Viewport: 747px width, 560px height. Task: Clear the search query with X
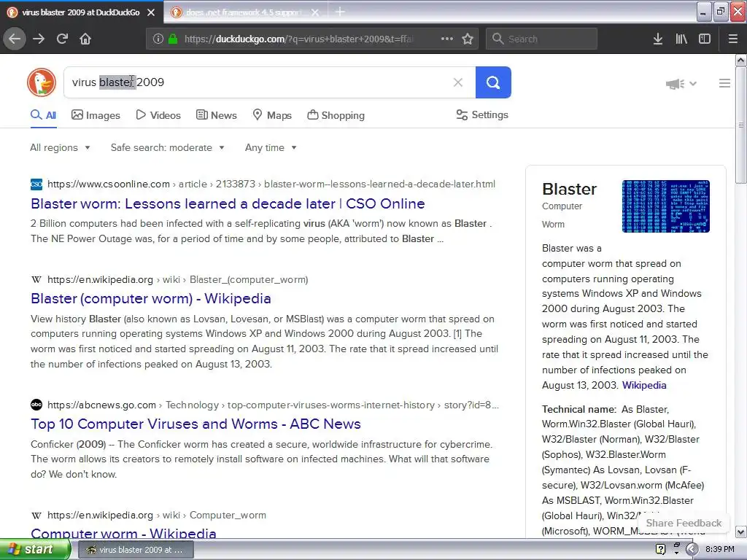tap(458, 82)
